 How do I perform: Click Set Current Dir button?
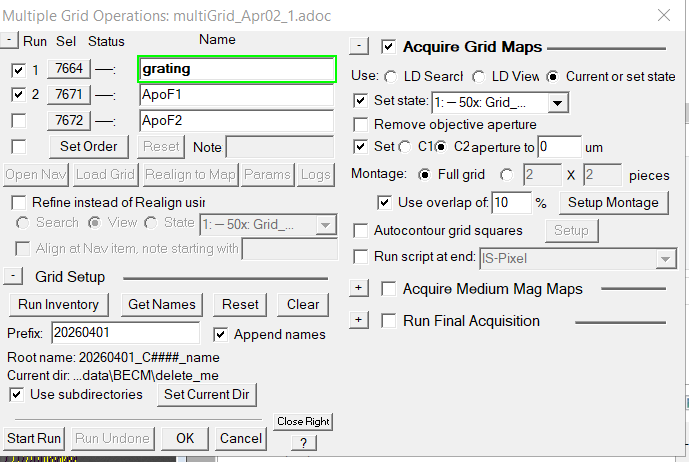(207, 395)
